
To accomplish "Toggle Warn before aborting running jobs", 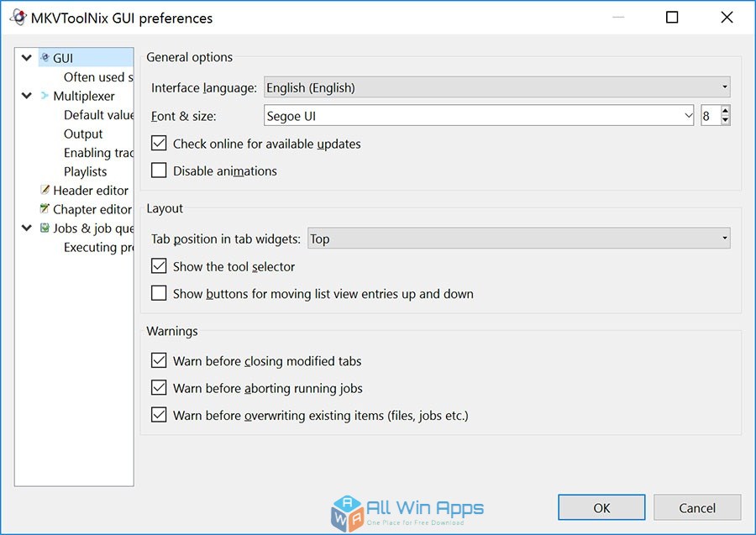I will [x=159, y=387].
